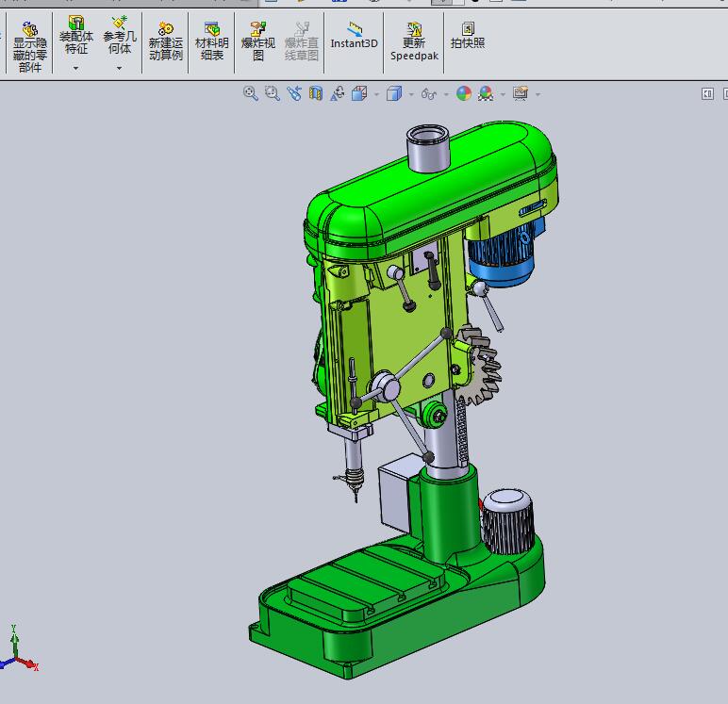
Task: Click Explode Line Sketch (爆炸直线草图)
Action: click(x=302, y=41)
